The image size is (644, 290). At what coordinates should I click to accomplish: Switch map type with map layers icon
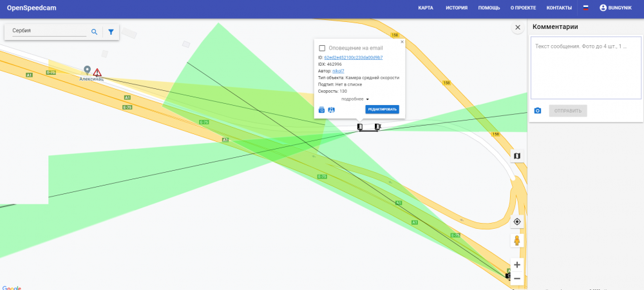click(517, 156)
